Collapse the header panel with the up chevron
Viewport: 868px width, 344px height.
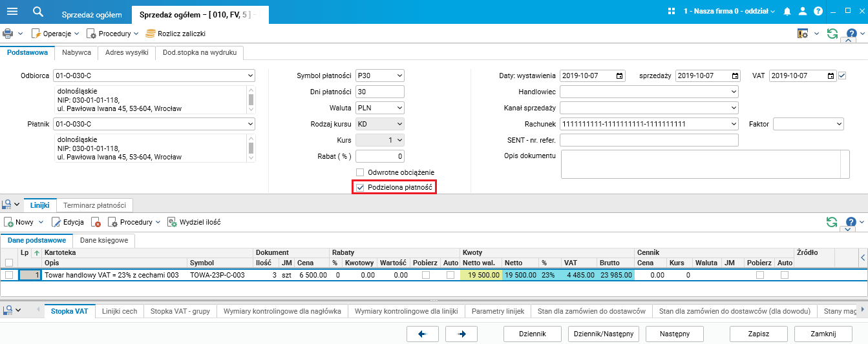pyautogui.click(x=849, y=41)
